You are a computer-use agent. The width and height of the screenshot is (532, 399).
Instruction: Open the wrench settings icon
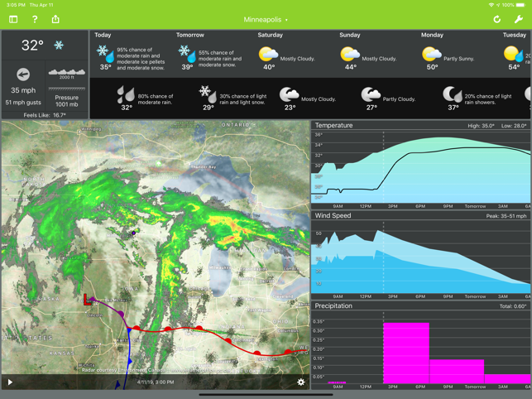[x=519, y=19]
